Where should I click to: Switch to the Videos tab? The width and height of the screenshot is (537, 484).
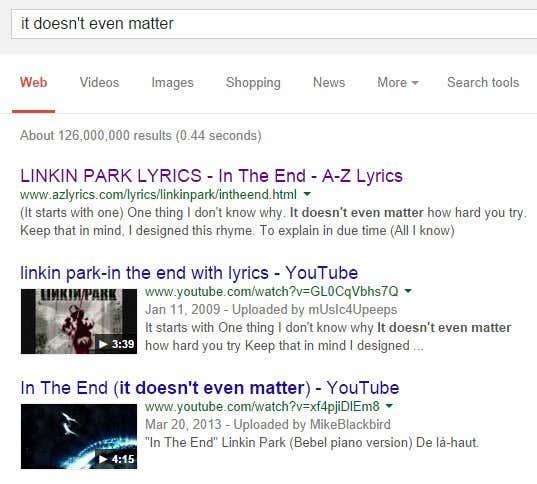point(99,83)
